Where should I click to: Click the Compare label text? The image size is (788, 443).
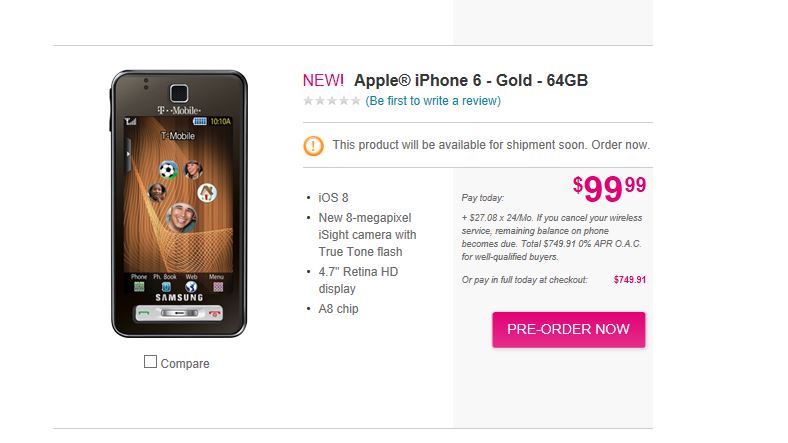point(185,364)
